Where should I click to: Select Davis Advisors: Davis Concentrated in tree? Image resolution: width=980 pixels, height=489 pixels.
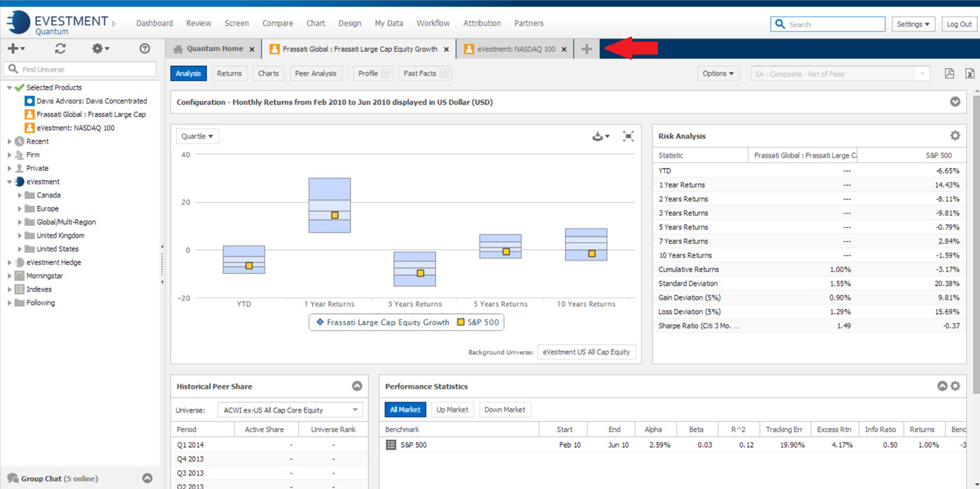[x=86, y=101]
